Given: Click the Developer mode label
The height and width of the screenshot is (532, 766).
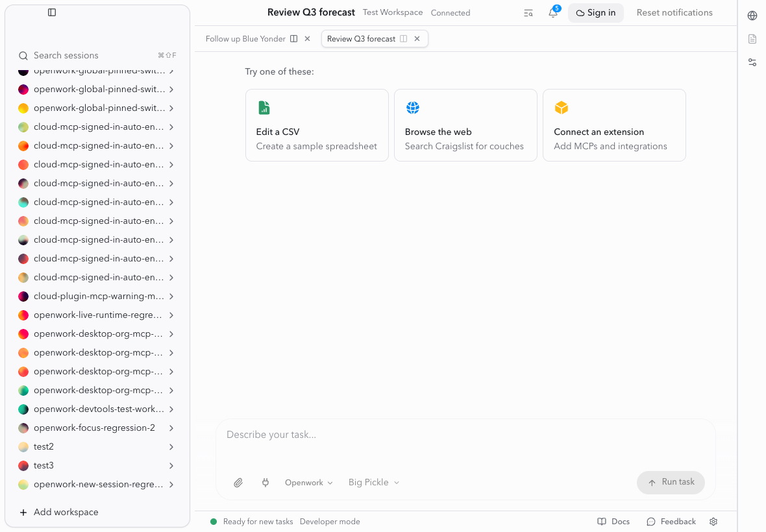Looking at the screenshot, I should pos(330,522).
